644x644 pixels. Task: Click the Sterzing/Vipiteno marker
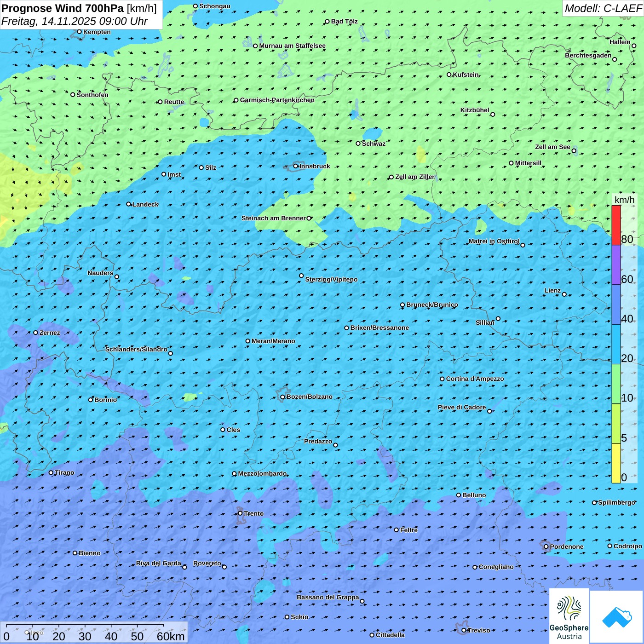click(x=301, y=276)
